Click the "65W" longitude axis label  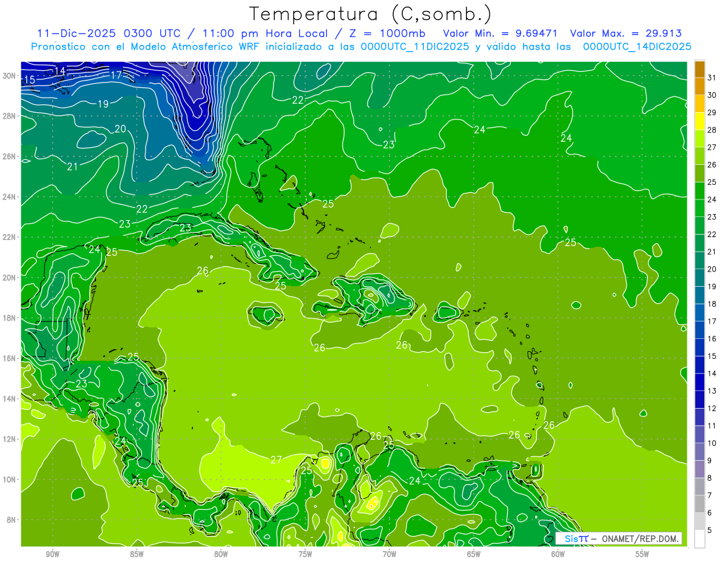click(x=474, y=554)
